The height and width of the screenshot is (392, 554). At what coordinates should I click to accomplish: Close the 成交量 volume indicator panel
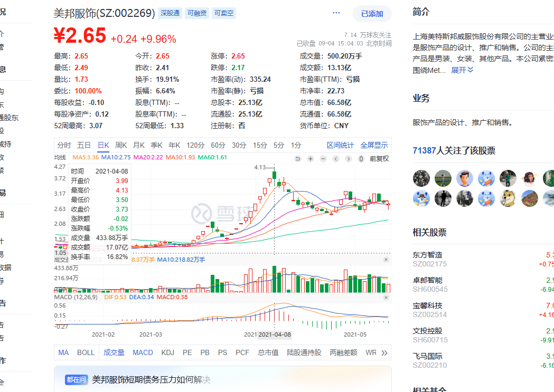(x=386, y=260)
